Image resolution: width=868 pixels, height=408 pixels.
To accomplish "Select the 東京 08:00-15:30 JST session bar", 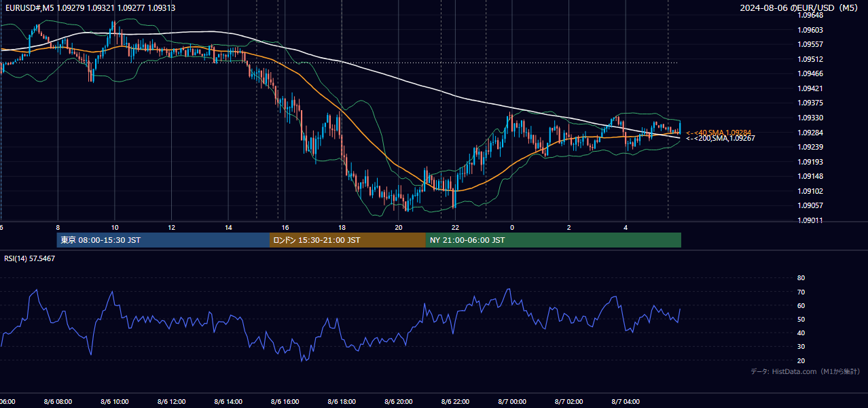I will [163, 240].
